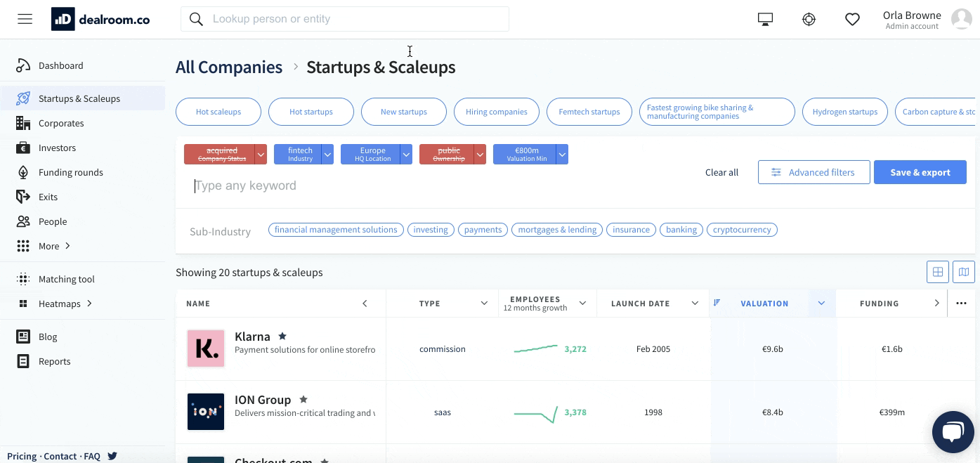
Task: Click the dealroom.co logo
Action: (x=100, y=19)
